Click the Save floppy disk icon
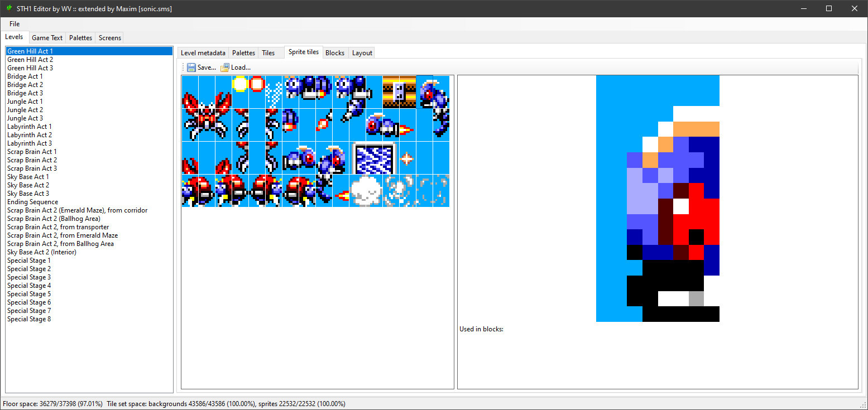This screenshot has height=410, width=868. [x=191, y=67]
